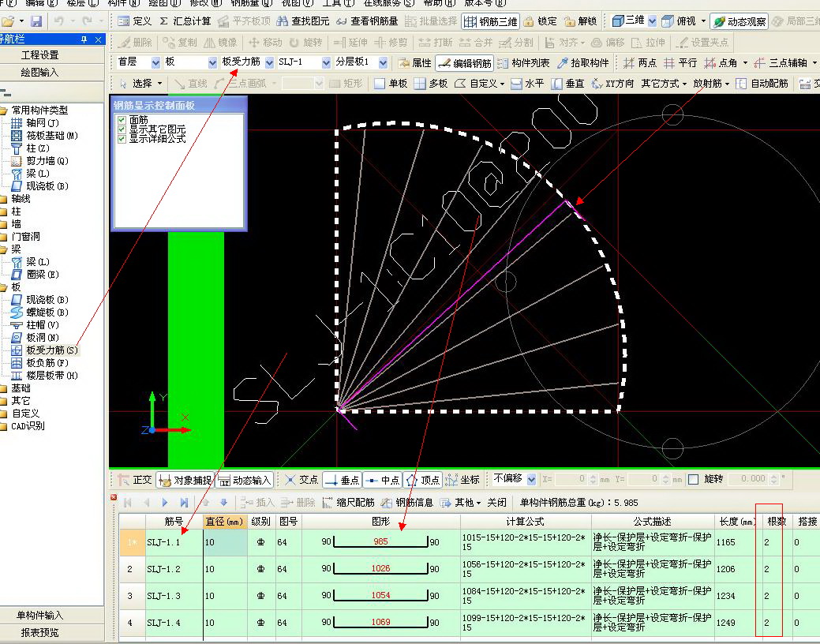Select 单板 single slab layout tool

point(391,83)
